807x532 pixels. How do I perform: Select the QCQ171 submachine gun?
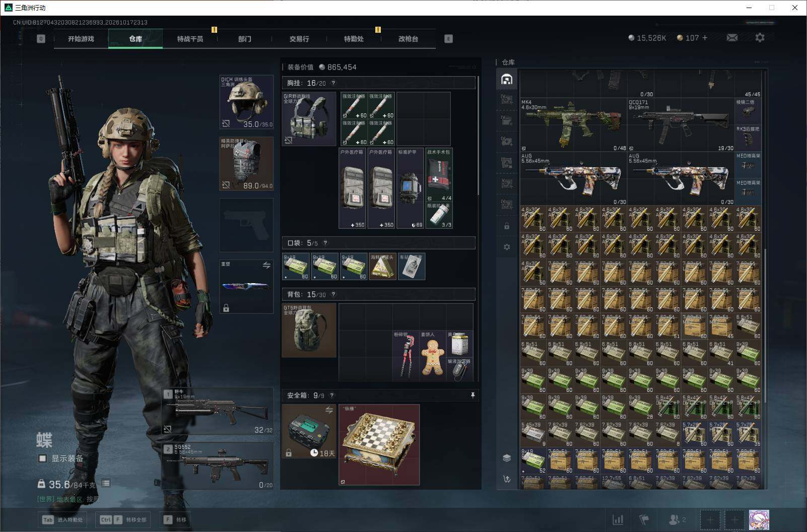click(681, 125)
